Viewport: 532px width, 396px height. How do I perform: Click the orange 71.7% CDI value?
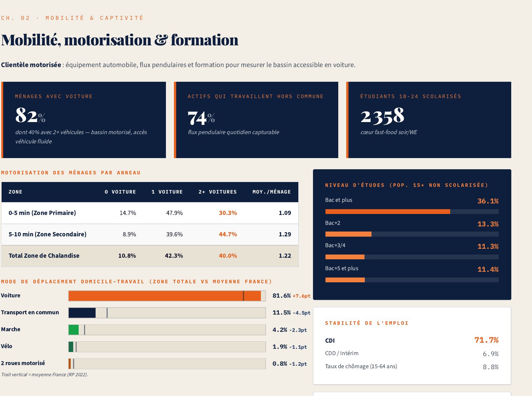tap(486, 340)
